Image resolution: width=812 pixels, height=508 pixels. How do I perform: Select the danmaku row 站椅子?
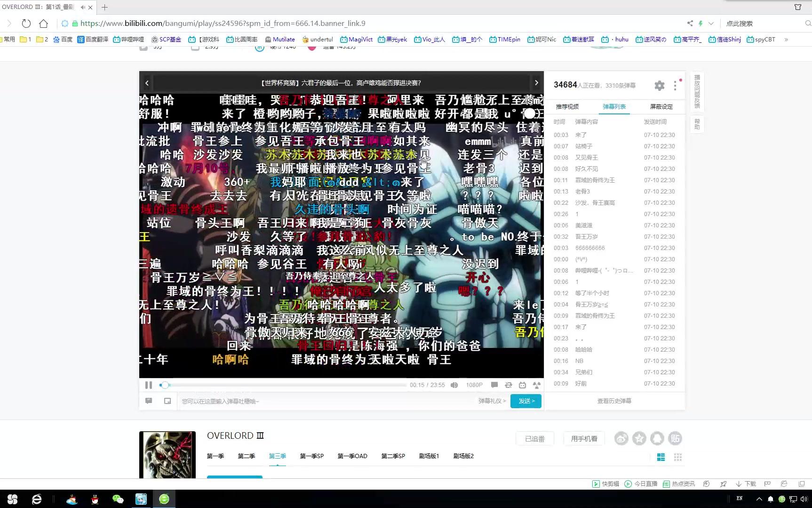point(614,146)
